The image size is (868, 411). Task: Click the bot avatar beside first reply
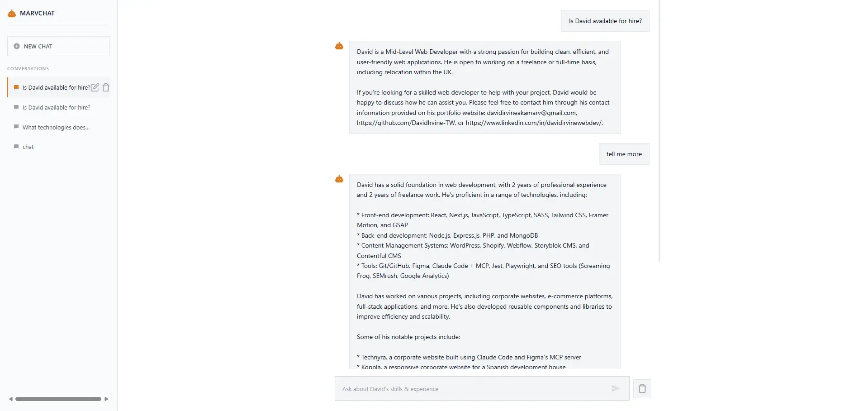tap(339, 46)
